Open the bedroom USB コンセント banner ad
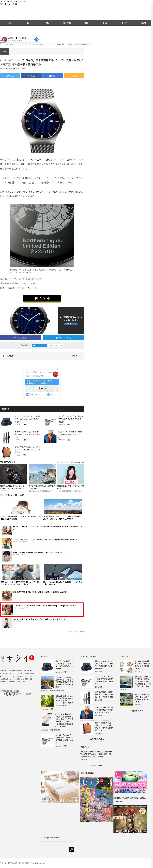The image size is (153, 868). point(60,787)
